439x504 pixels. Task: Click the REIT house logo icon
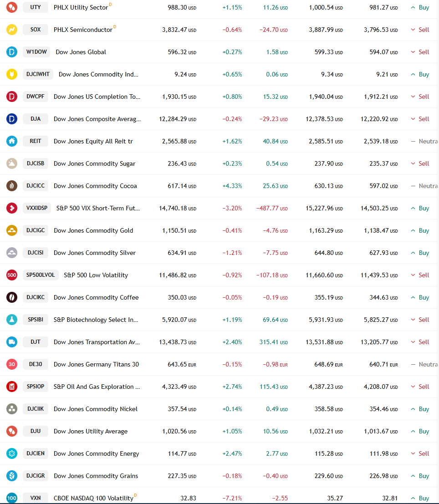click(12, 141)
